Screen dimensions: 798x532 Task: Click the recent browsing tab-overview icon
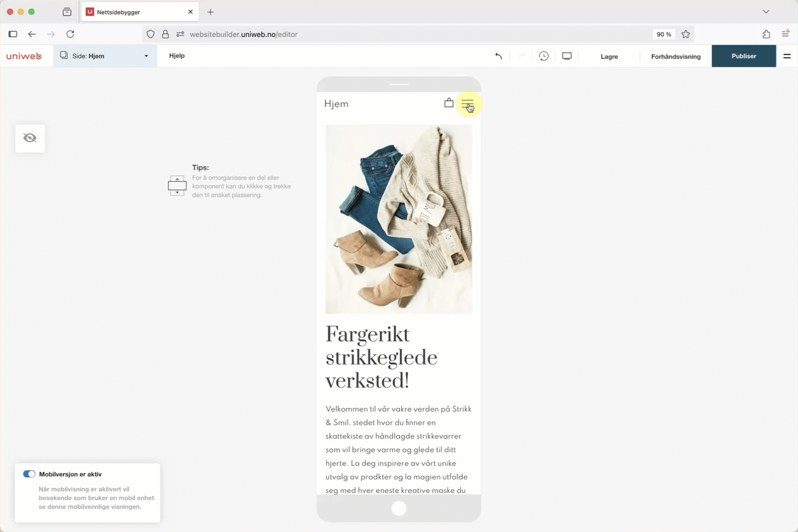67,12
